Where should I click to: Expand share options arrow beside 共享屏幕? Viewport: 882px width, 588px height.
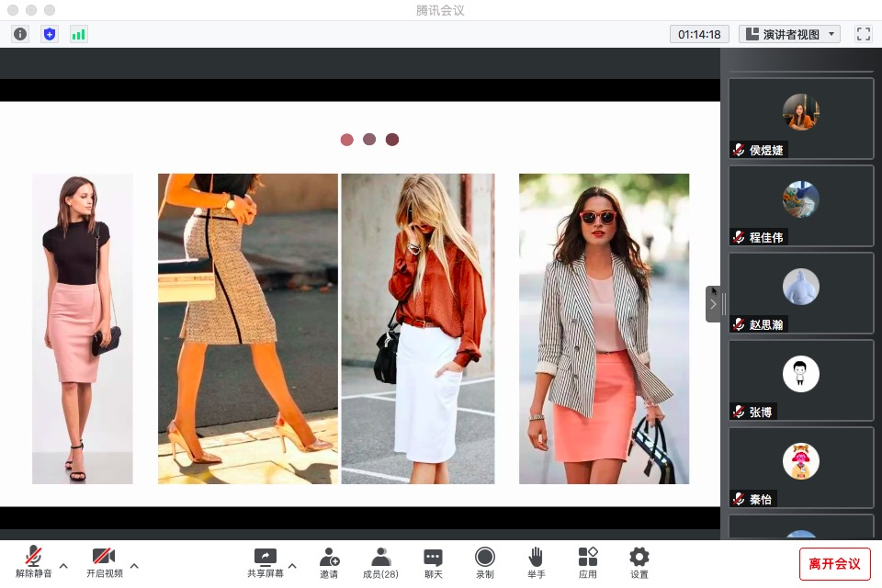[292, 565]
